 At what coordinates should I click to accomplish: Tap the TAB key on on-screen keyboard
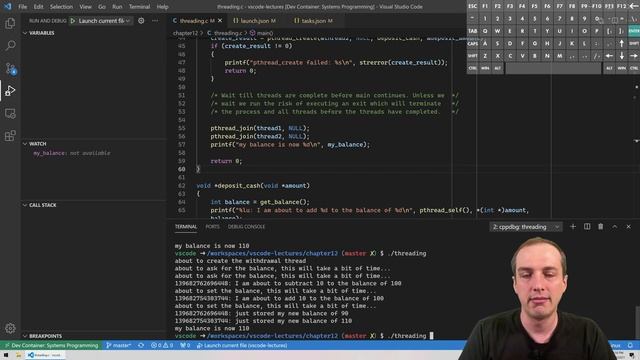(x=472, y=31)
